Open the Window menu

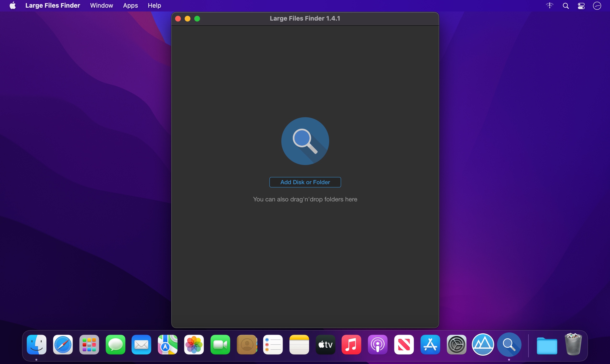(101, 6)
